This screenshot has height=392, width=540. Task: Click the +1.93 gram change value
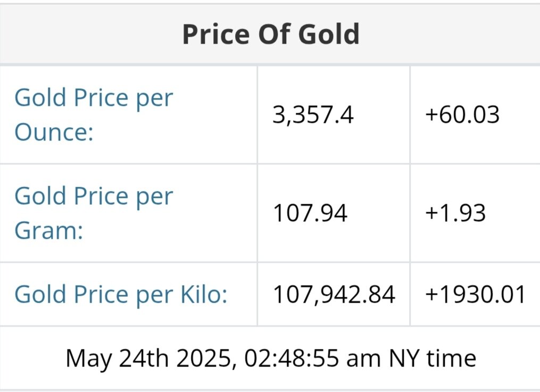click(455, 213)
